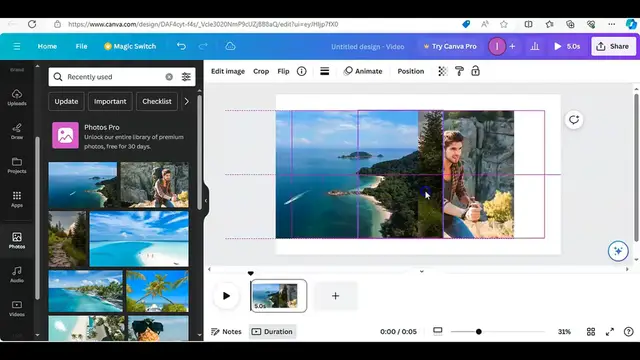Click the cloud save status icon
640x360 pixels.
[x=230, y=46]
